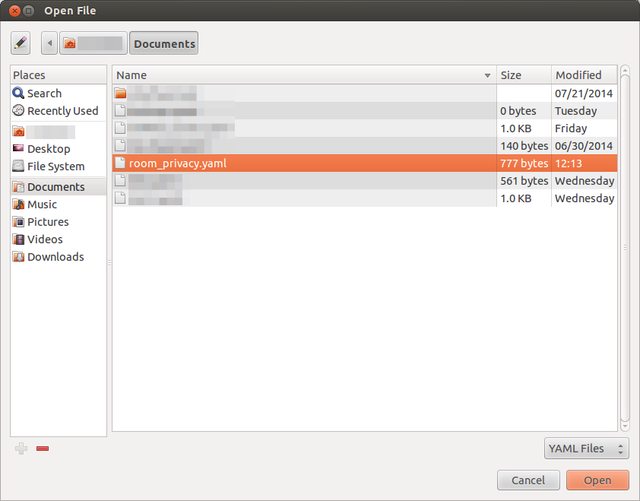Viewport: 640px width, 501px height.
Task: Click the 777 bytes size cell
Action: [524, 163]
